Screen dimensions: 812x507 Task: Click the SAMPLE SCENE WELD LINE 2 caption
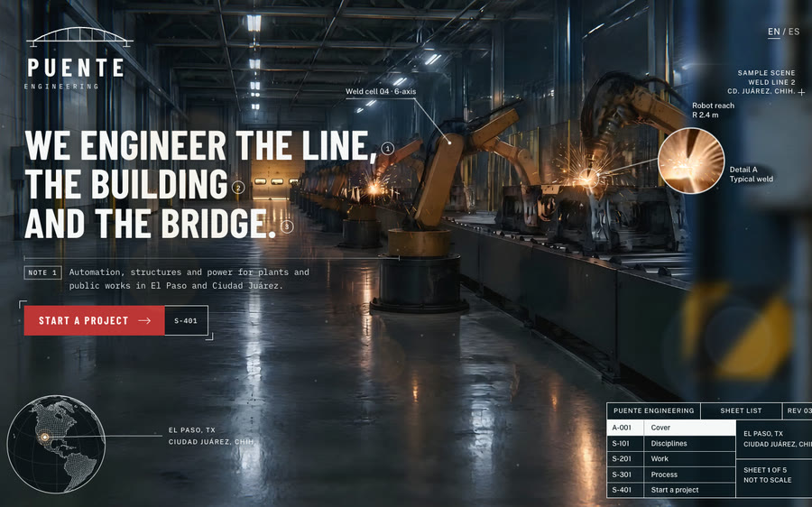point(761,82)
